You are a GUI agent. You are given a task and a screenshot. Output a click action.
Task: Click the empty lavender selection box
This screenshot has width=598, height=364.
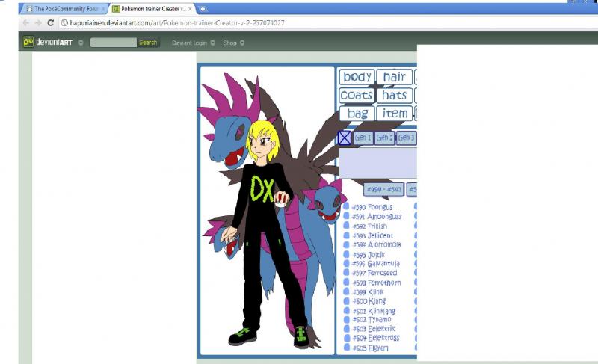pyautogui.click(x=377, y=163)
